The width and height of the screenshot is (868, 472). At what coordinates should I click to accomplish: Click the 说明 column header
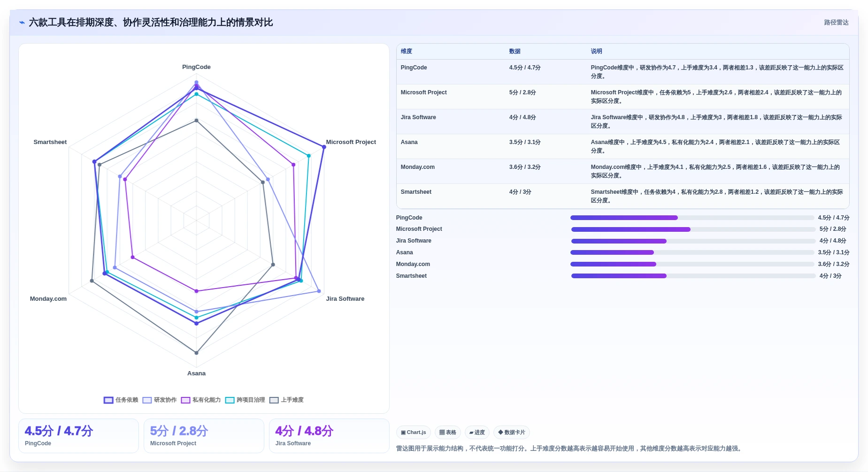point(597,52)
